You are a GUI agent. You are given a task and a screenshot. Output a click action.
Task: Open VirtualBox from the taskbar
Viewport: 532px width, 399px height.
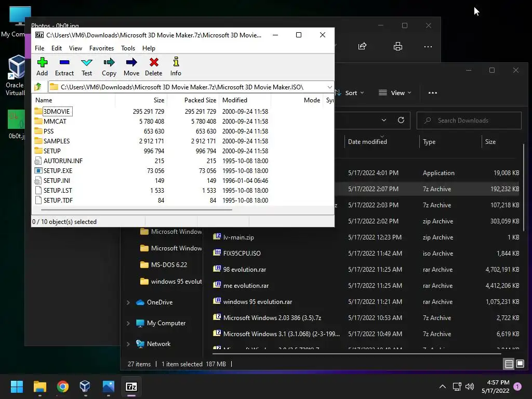(85, 387)
